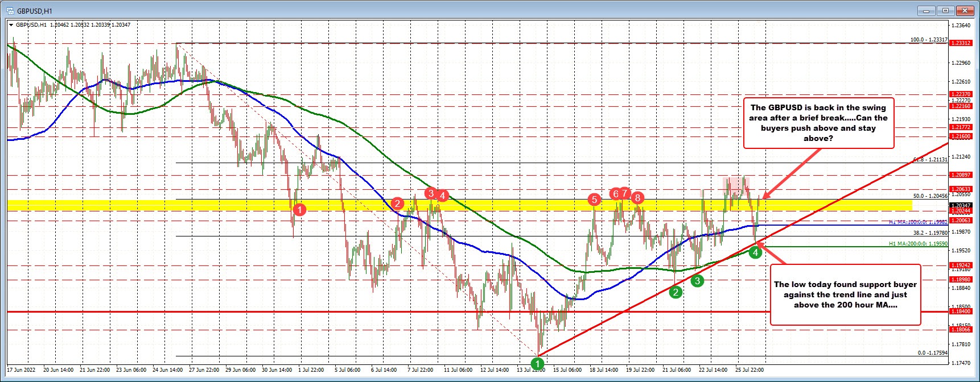Click the 5 Jul 06:00 time axis label
980x382 pixels.
pyautogui.click(x=347, y=370)
